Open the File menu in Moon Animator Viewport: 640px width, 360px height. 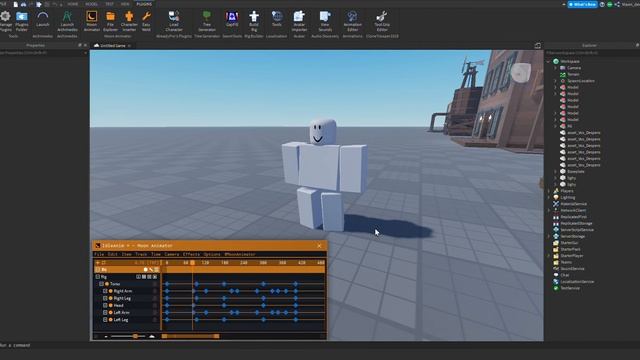pyautogui.click(x=99, y=254)
